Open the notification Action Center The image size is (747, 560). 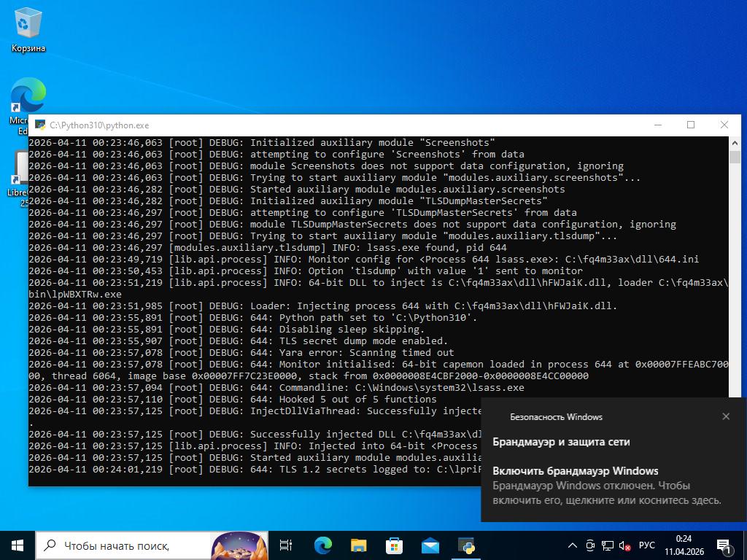click(724, 545)
